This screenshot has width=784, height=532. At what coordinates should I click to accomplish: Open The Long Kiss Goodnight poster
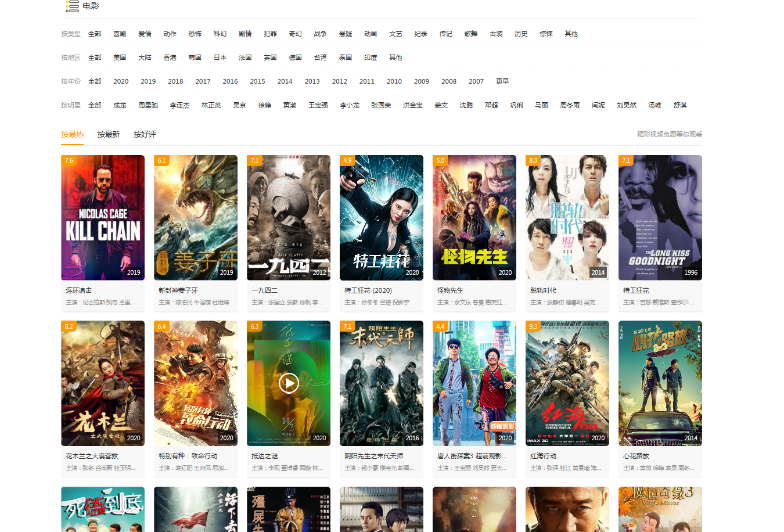pyautogui.click(x=660, y=218)
